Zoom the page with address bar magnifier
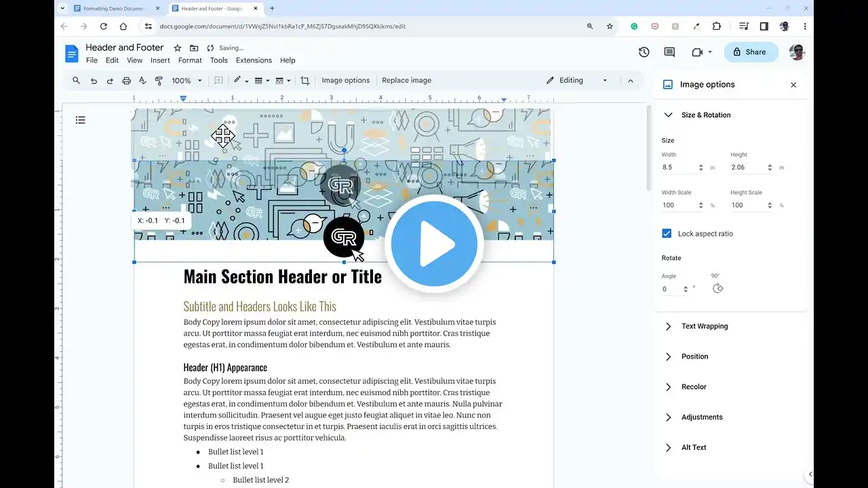 tap(590, 26)
